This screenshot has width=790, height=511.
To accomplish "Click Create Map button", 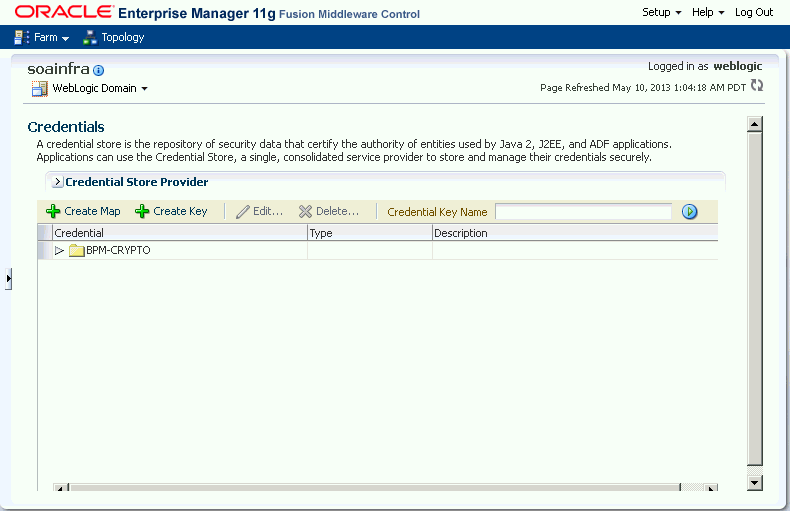I will [x=83, y=211].
